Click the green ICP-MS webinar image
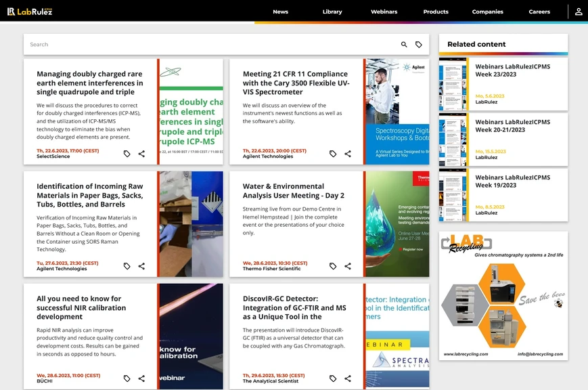 [191, 112]
